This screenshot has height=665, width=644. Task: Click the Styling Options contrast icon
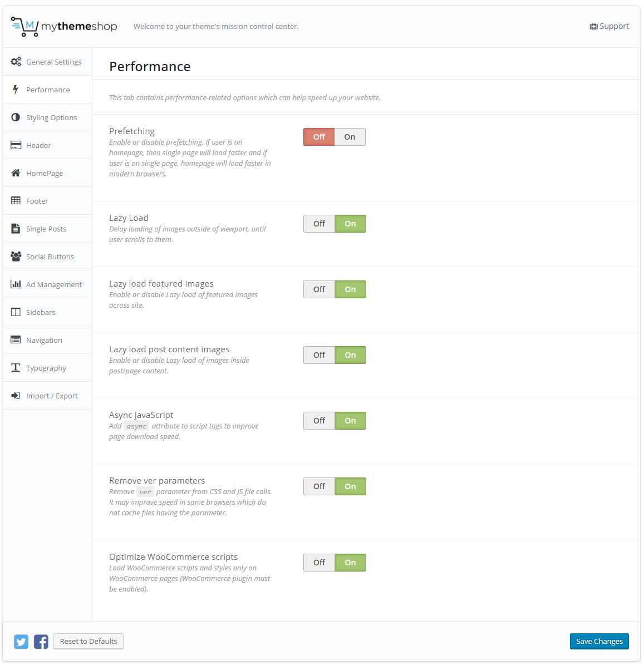(16, 117)
